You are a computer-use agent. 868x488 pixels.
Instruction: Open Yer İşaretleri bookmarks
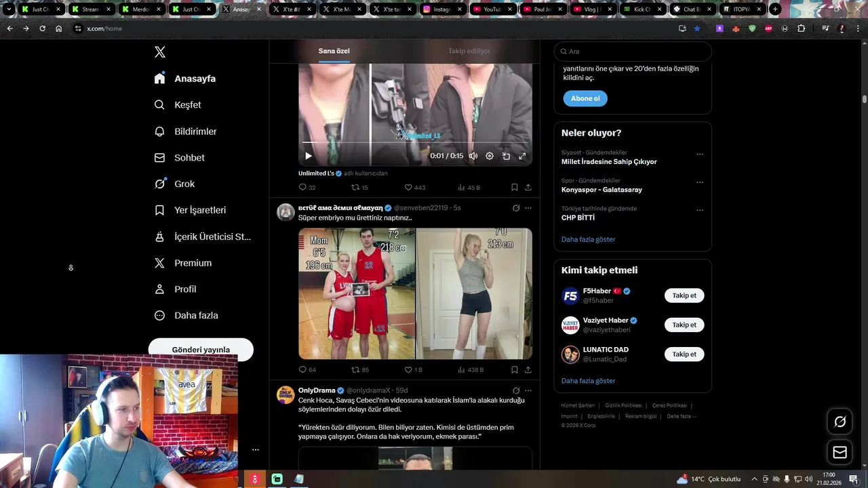click(190, 210)
